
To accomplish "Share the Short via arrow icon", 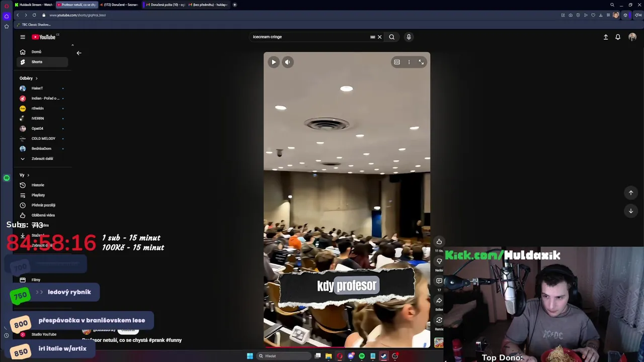I will pos(439,301).
